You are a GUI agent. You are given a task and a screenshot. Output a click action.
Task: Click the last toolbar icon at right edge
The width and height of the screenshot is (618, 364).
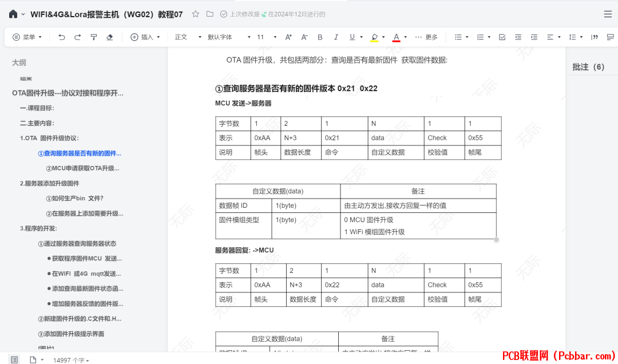pyautogui.click(x=611, y=37)
